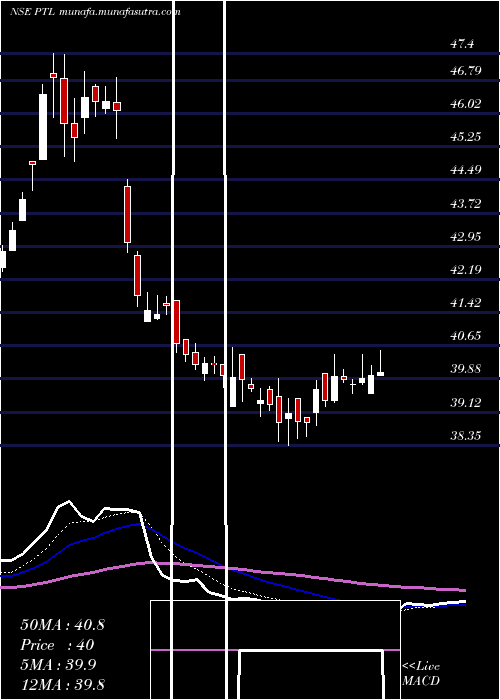Click the 42.95 price level label
The width and height of the screenshot is (500, 700).
click(466, 236)
